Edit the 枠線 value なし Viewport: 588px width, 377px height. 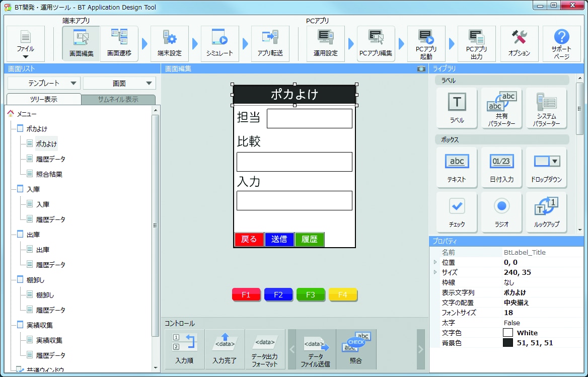(543, 282)
